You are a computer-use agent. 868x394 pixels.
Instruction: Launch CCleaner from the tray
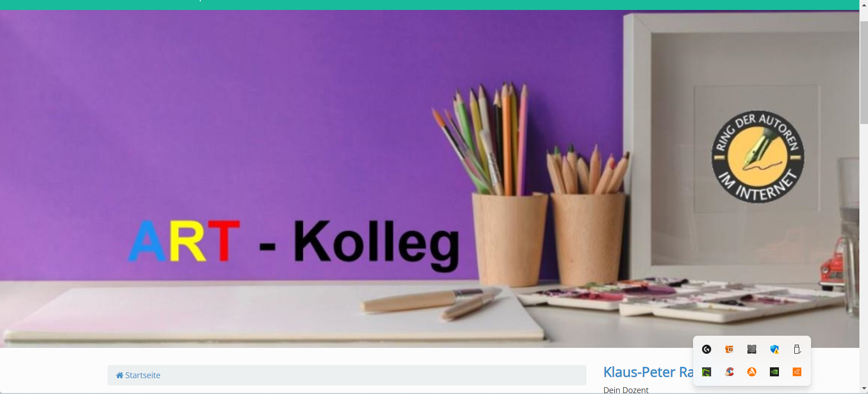[729, 372]
